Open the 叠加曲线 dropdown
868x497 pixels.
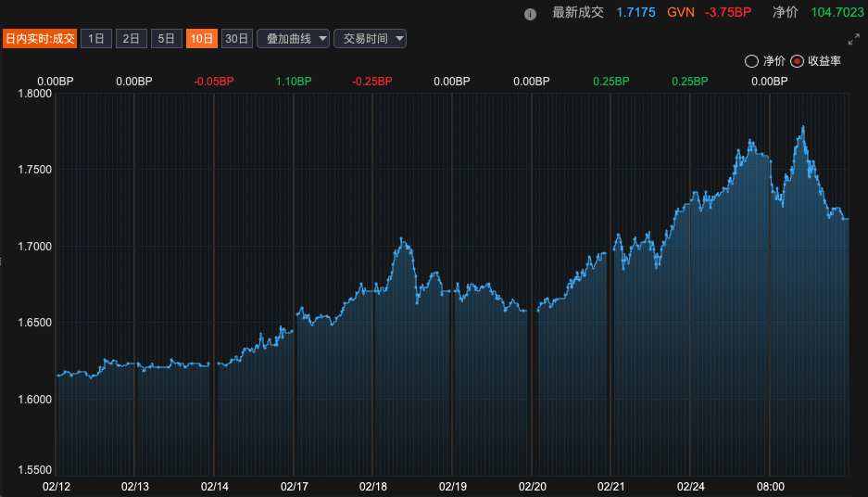[293, 38]
